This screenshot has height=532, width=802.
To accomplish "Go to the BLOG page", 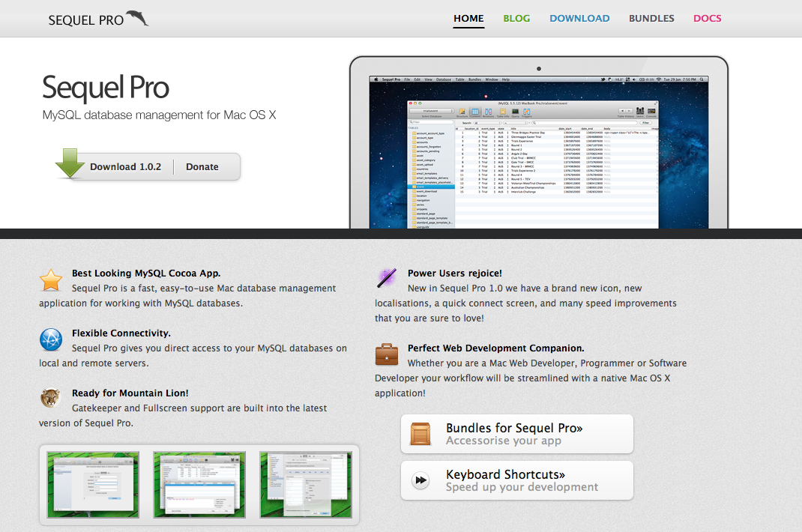I will [x=516, y=19].
